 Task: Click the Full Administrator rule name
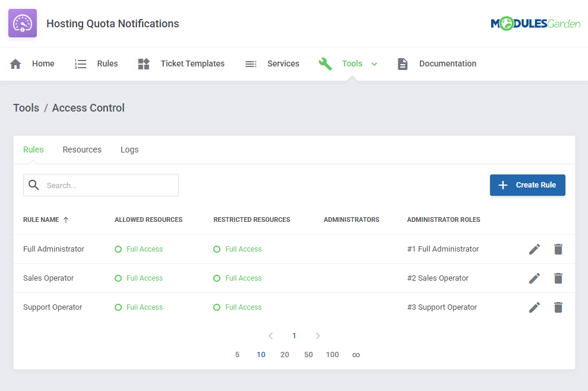[53, 249]
